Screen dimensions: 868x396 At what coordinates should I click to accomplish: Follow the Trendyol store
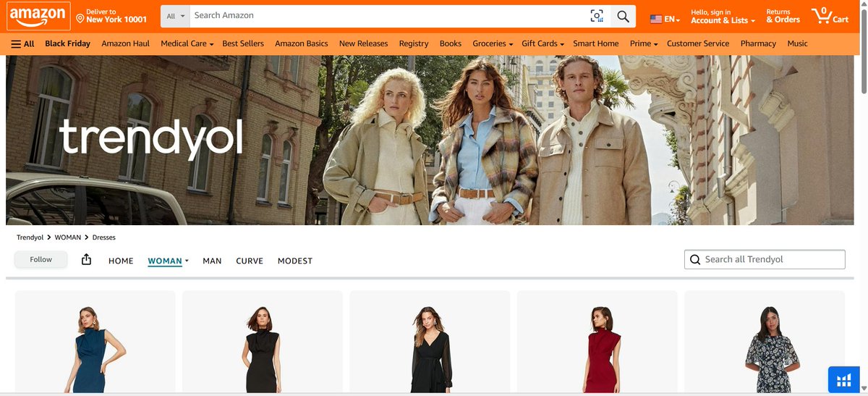(x=41, y=259)
